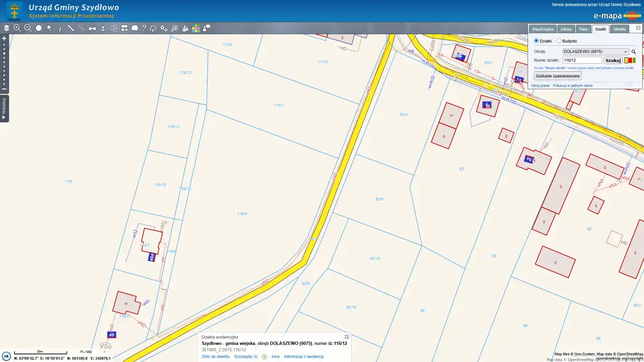This screenshot has width=644, height=362.
Task: Select the distance measurement ruler tool
Action: coord(71,28)
